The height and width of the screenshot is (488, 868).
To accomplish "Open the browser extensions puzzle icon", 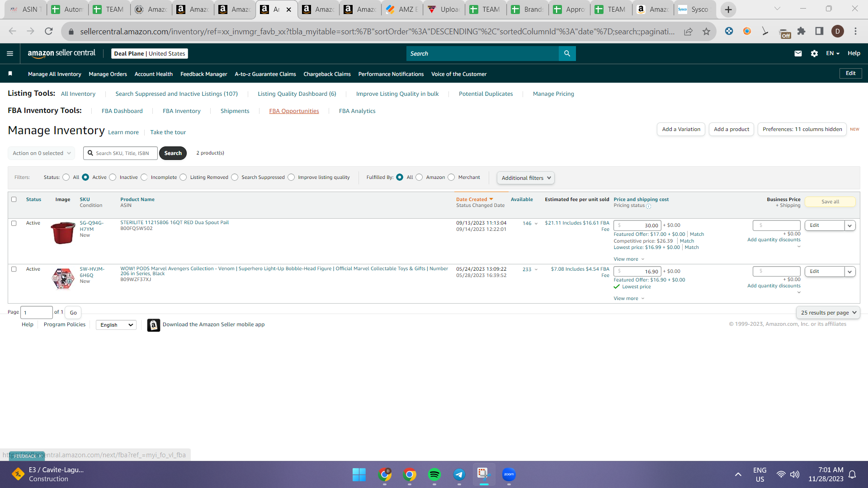I will coord(801,31).
